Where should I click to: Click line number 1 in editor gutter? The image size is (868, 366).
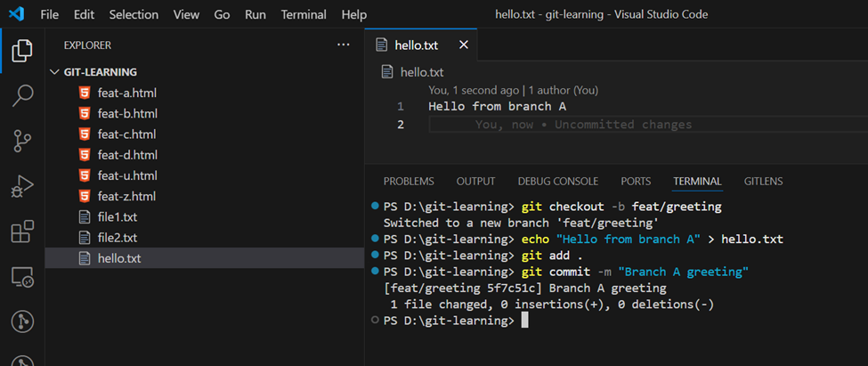(401, 106)
